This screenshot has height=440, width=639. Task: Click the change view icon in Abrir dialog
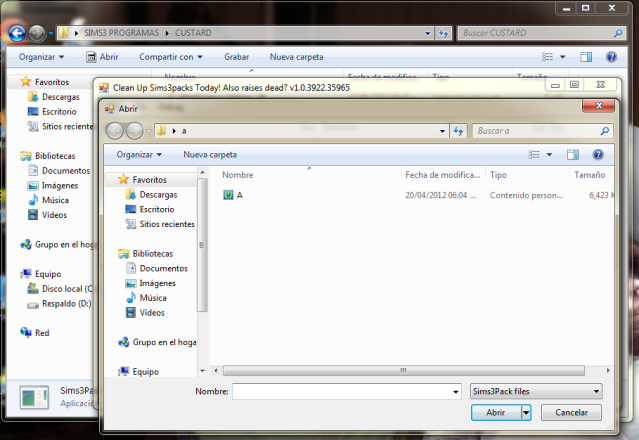(535, 155)
